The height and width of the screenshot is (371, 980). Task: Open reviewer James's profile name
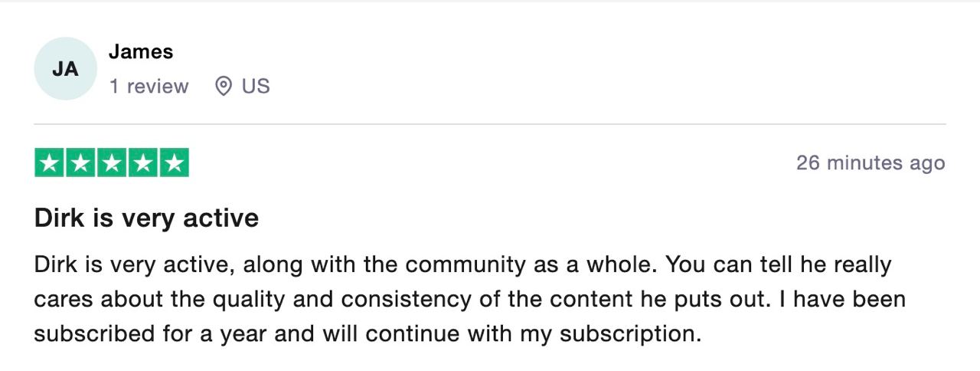point(141,52)
